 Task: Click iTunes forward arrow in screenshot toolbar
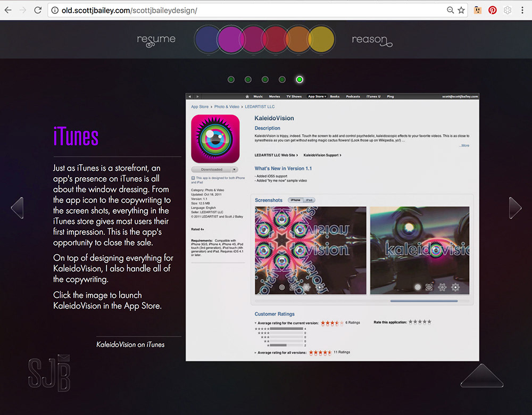[197, 96]
